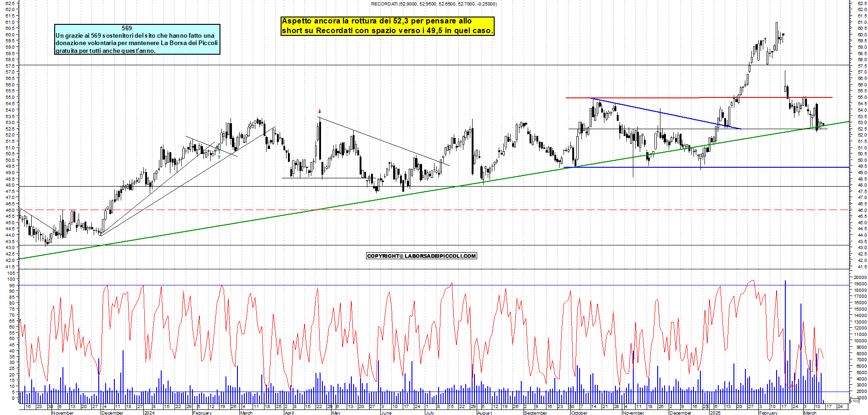Click the small green up-arrow marker in February 2024
Screen dimensions: 868x415
tap(219, 157)
